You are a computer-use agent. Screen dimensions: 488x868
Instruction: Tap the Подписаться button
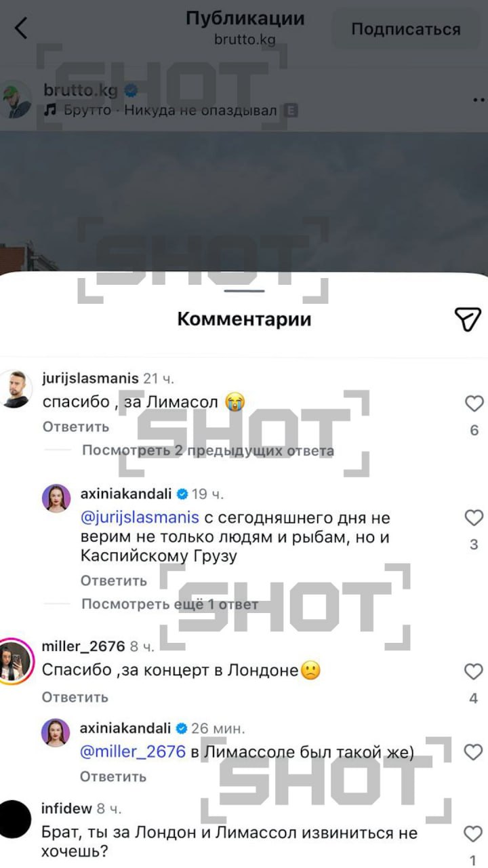406,29
